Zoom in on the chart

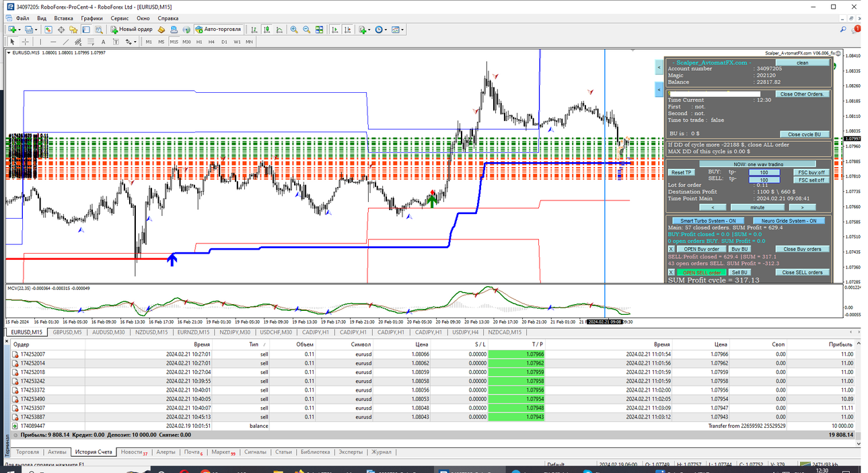point(294,30)
